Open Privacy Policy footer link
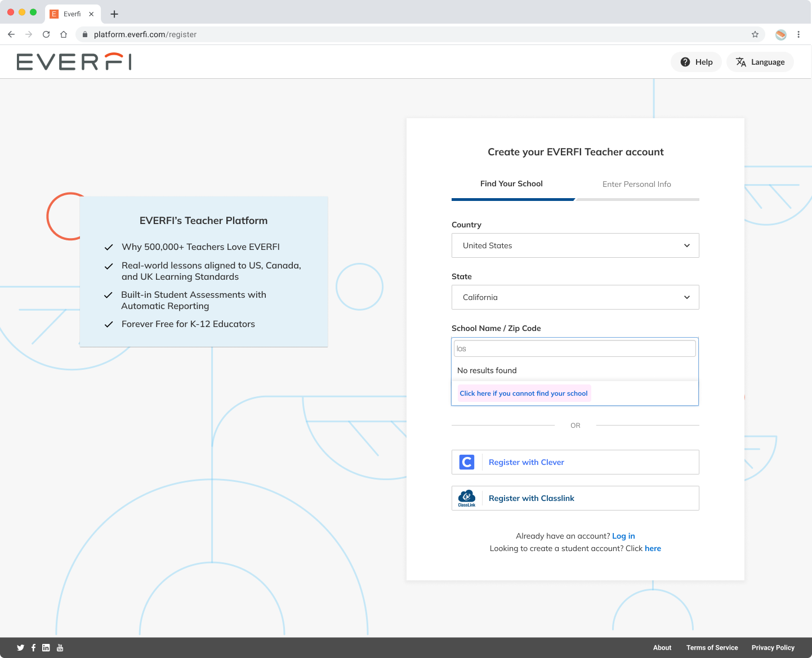Screen dimensions: 812x658 pos(773,648)
